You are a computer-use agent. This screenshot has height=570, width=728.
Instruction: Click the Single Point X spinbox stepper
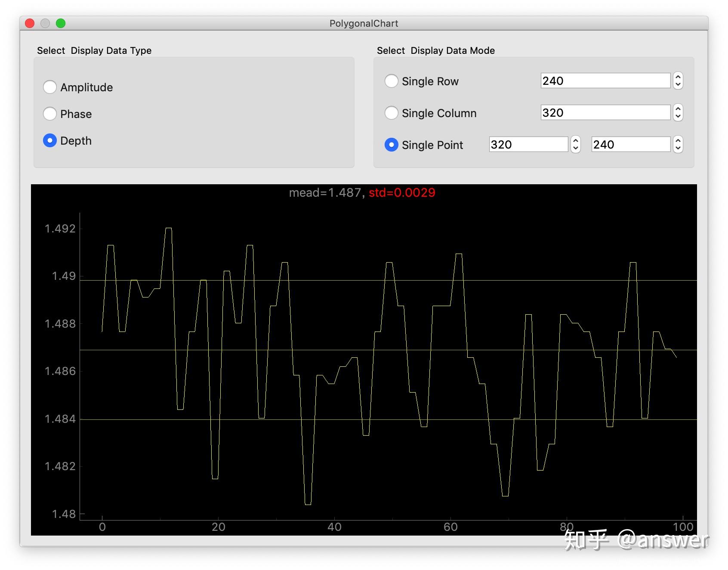[x=576, y=145]
